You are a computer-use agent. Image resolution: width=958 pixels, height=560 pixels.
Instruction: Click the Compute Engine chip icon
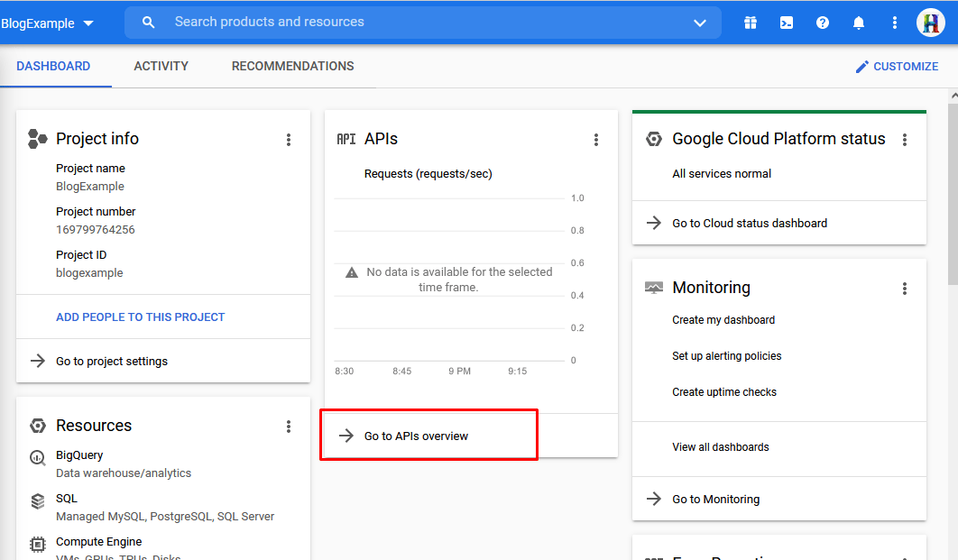click(38, 544)
